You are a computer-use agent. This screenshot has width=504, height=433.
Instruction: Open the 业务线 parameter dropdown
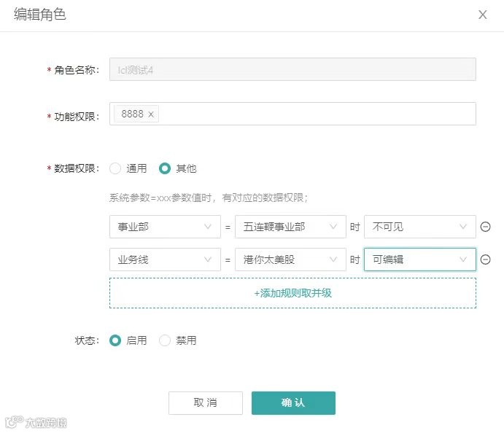click(165, 260)
